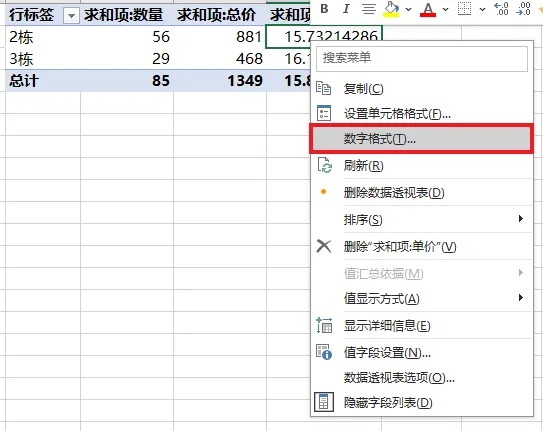
Task: Open 值显示方式(A) submenu
Action: 422,298
